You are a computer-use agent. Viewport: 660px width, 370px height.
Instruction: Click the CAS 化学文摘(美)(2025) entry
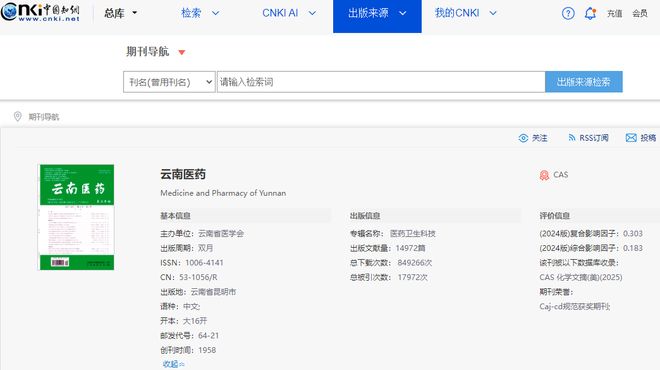click(x=581, y=277)
